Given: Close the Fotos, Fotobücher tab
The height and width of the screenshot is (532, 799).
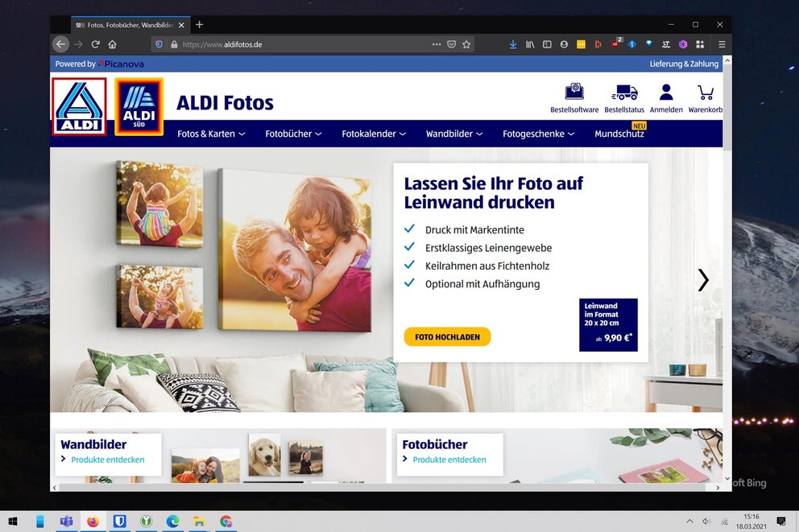Looking at the screenshot, I should click(181, 25).
